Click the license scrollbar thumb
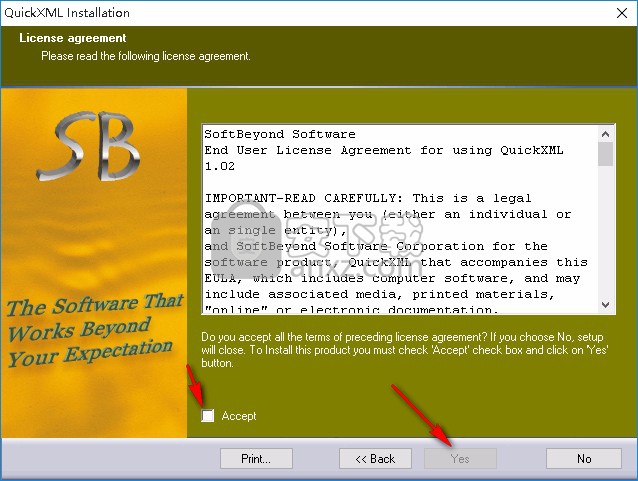This screenshot has height=481, width=638. click(x=605, y=154)
